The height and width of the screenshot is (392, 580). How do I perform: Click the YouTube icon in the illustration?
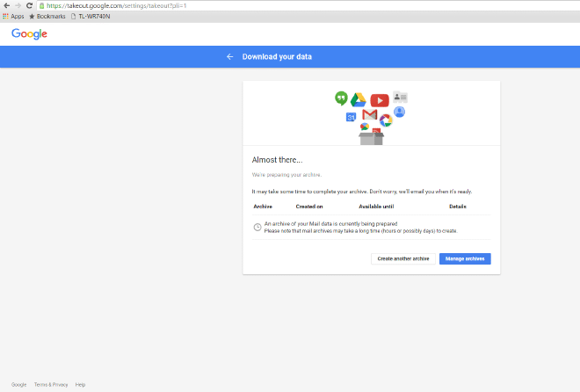tap(380, 100)
